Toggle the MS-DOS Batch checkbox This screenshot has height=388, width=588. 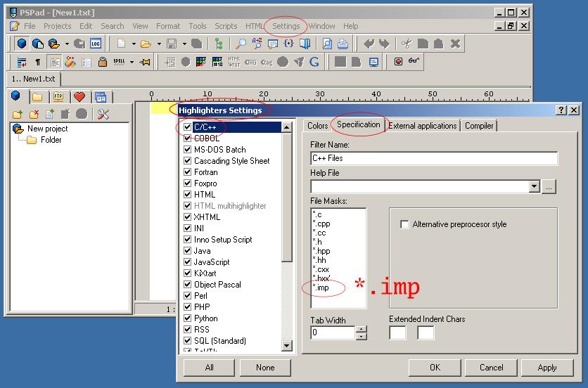(188, 150)
